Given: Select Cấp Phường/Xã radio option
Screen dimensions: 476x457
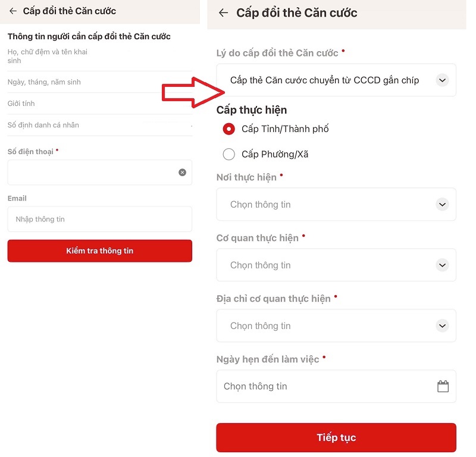Looking at the screenshot, I should 228,155.
